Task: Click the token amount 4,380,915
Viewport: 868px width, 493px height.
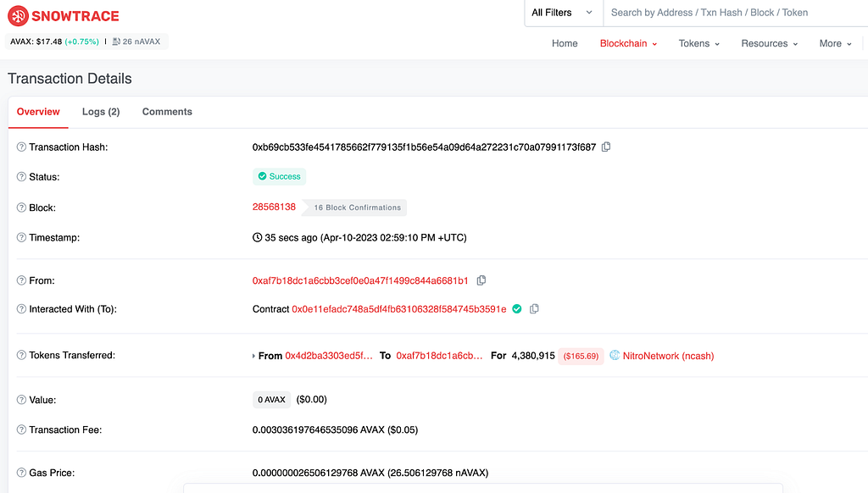Action: [x=533, y=356]
